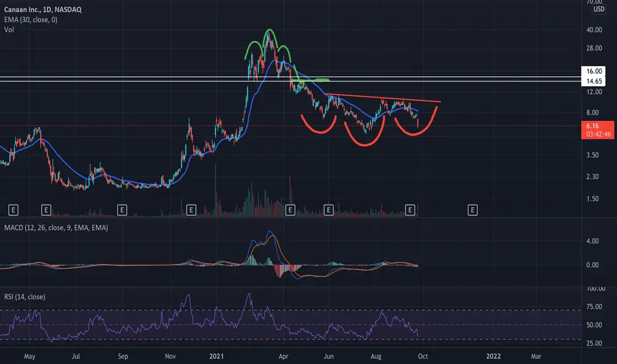Image resolution: width=617 pixels, height=364 pixels.
Task: Open the earnings marker between May and Jul 2020
Action: click(46, 210)
